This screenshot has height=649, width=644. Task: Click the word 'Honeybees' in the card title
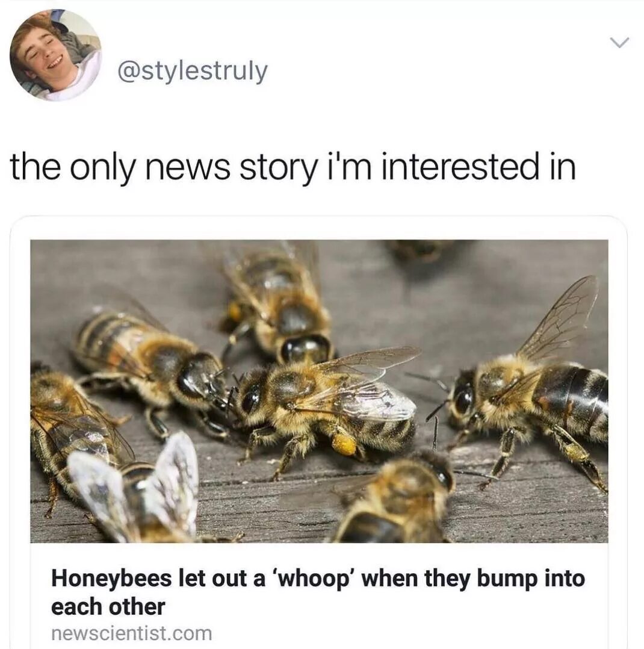tap(111, 579)
